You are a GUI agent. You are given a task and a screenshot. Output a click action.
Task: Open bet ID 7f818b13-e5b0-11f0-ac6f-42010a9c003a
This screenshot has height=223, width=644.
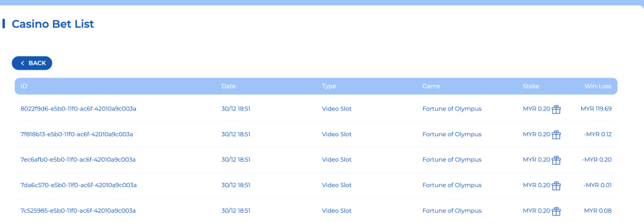[x=77, y=134]
